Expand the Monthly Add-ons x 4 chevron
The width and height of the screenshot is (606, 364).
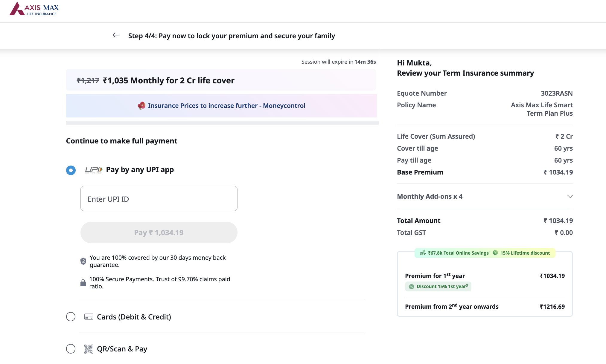(570, 196)
